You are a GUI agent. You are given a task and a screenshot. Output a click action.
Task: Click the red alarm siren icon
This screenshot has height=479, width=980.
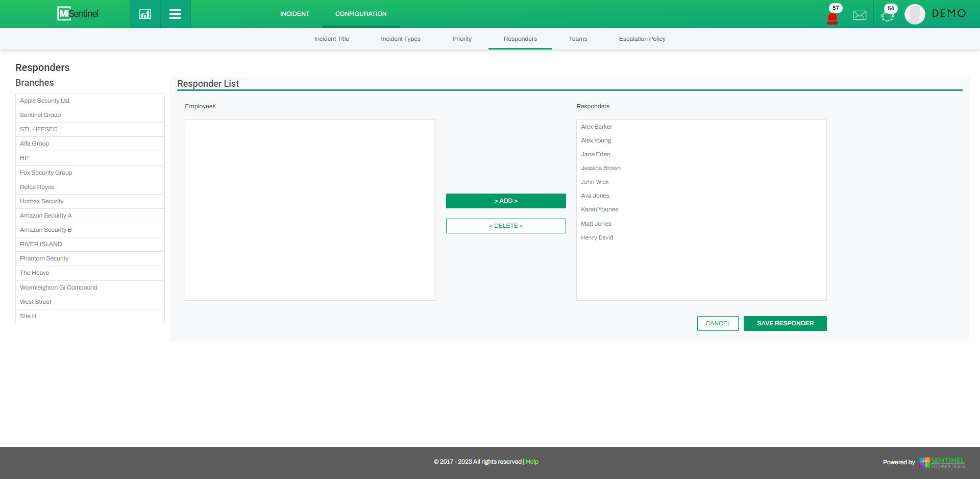(832, 17)
